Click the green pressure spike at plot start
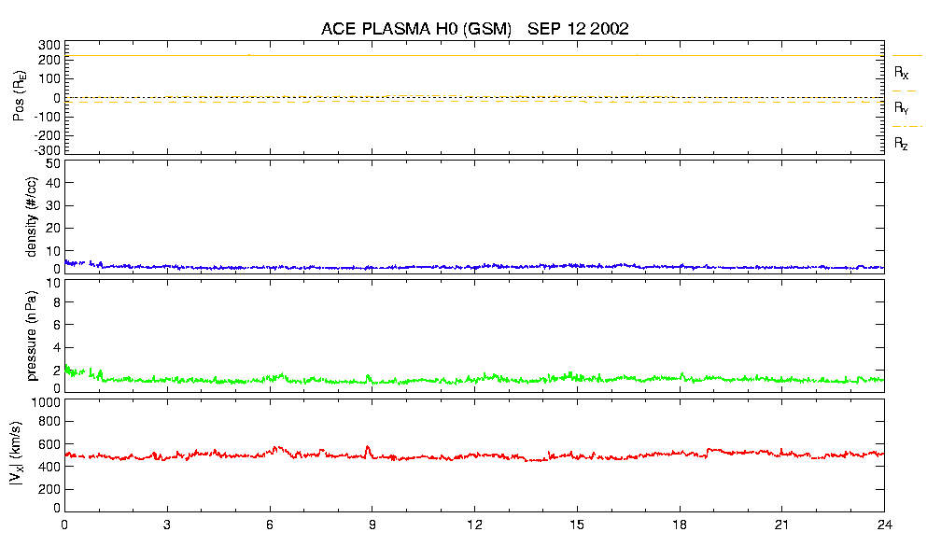Screen dimensions: 927x560 (66, 367)
